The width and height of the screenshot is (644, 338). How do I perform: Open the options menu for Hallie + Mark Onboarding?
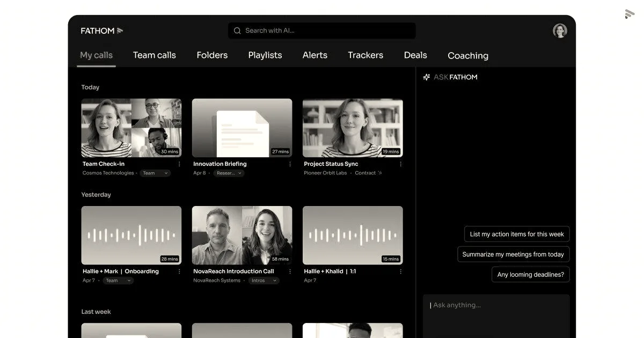coord(179,271)
